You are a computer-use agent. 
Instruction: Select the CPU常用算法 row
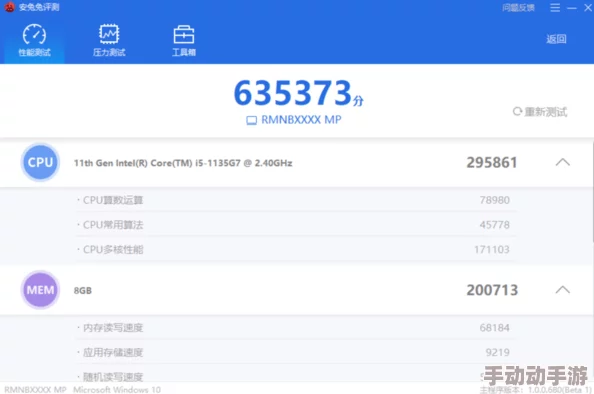296,225
